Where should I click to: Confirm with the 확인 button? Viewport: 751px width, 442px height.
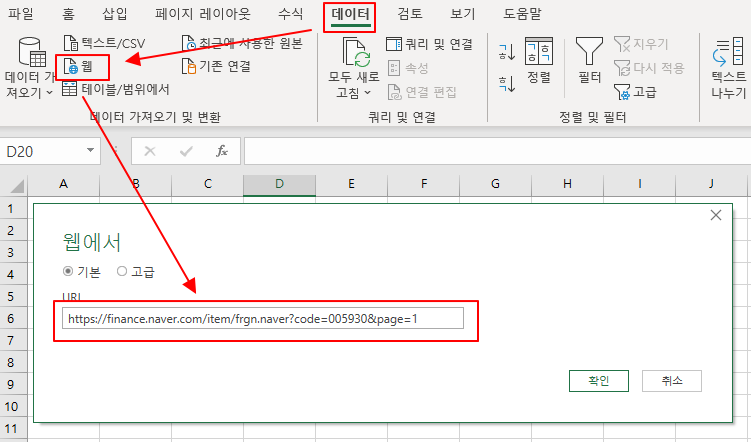[599, 381]
